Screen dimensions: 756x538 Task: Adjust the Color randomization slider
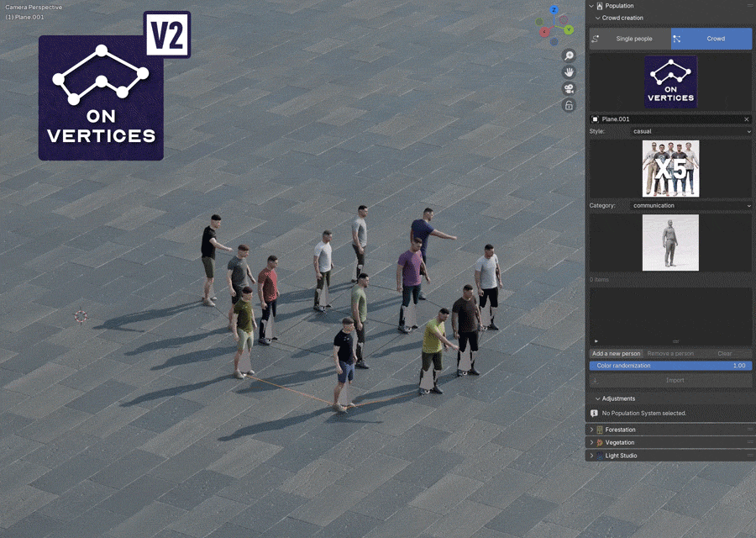coord(669,366)
